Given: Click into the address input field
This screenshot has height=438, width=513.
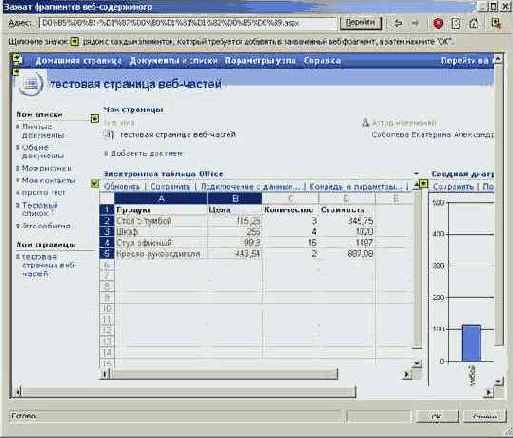Looking at the screenshot, I should pyautogui.click(x=188, y=23).
